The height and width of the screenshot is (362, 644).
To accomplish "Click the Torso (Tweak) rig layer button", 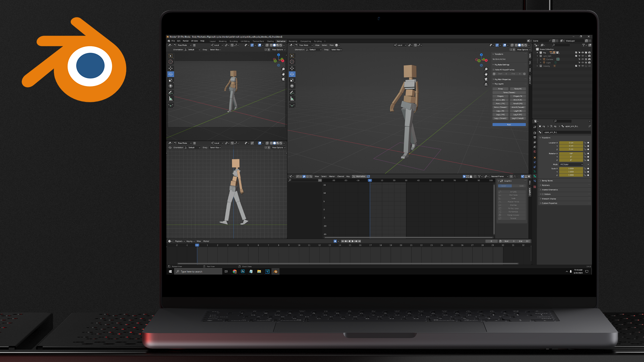I will 509,93.
